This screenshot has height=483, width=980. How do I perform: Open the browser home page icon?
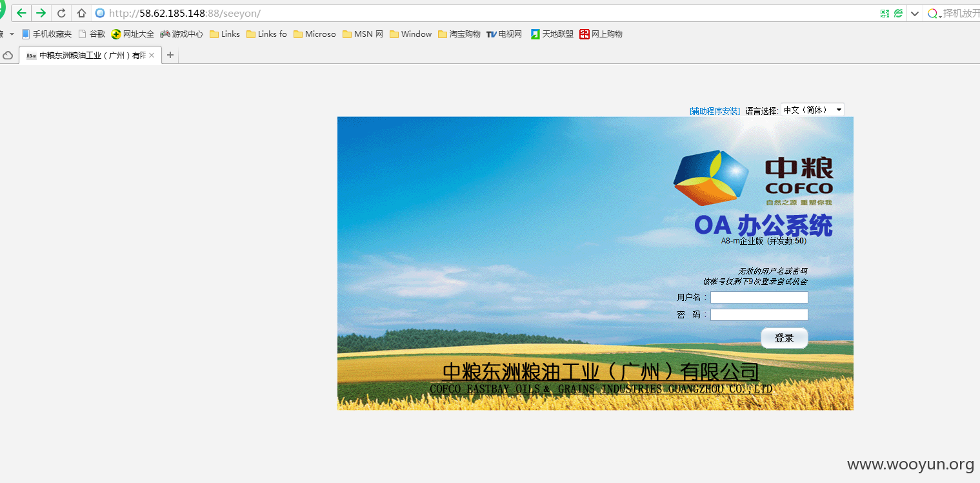pos(81,13)
